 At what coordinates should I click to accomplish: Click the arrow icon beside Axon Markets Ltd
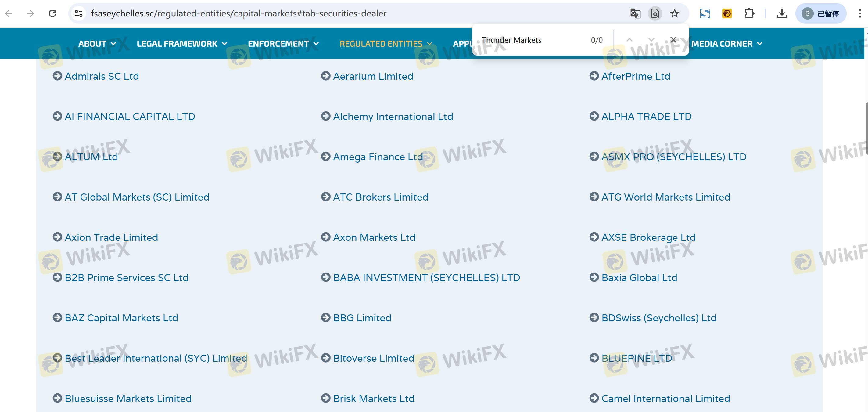[325, 237]
